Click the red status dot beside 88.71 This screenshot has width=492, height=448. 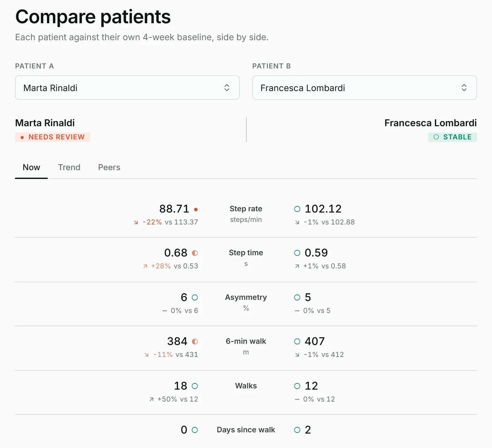tap(196, 209)
